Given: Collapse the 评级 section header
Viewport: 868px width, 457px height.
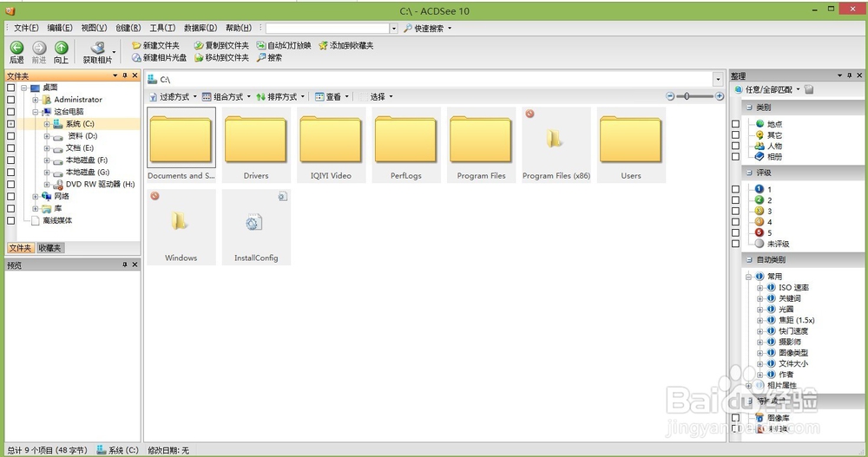Looking at the screenshot, I should tap(749, 173).
